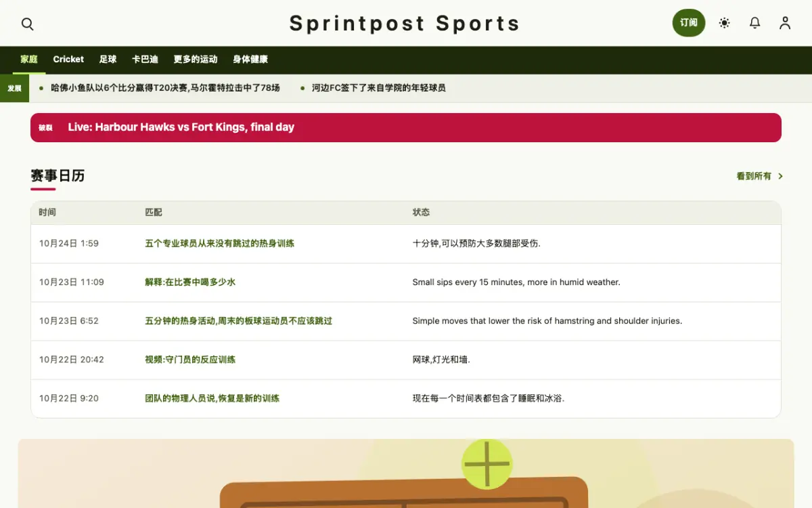The width and height of the screenshot is (812, 508).
Task: Click the 时间 column header
Action: pyautogui.click(x=47, y=213)
